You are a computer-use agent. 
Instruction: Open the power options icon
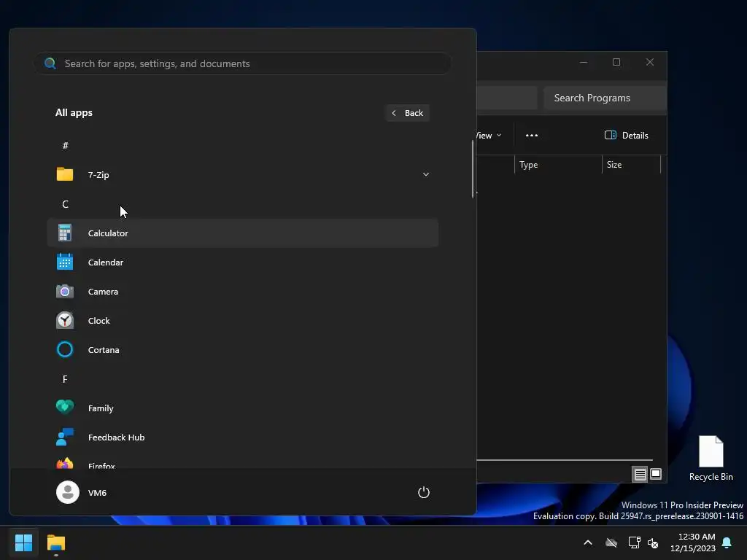pos(424,492)
